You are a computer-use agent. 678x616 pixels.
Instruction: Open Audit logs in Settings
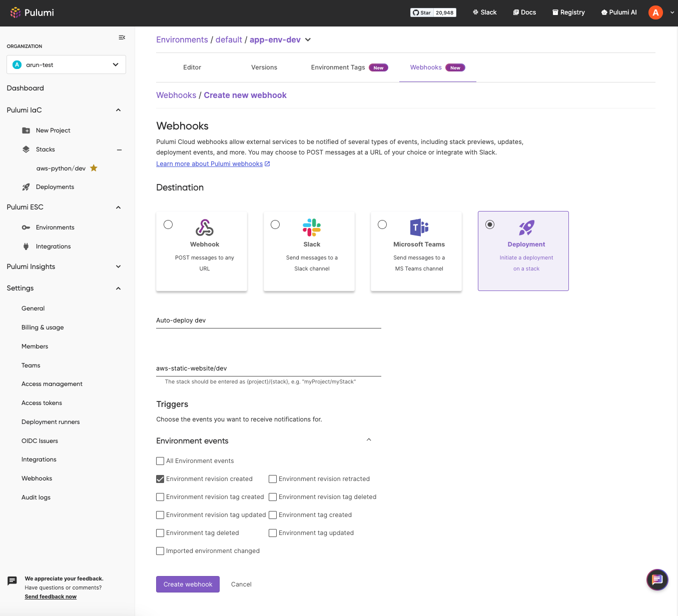coord(36,497)
